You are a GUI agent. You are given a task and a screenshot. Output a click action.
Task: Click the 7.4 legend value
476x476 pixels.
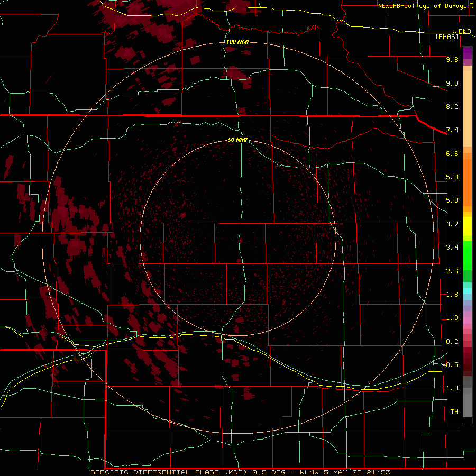[452, 130]
